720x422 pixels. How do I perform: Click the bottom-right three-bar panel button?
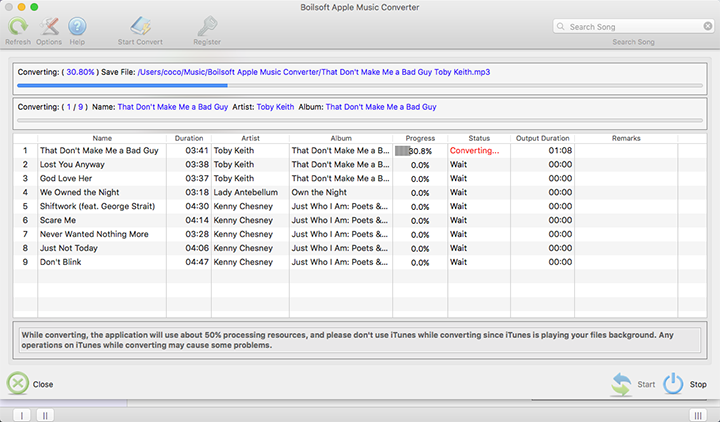pos(697,414)
